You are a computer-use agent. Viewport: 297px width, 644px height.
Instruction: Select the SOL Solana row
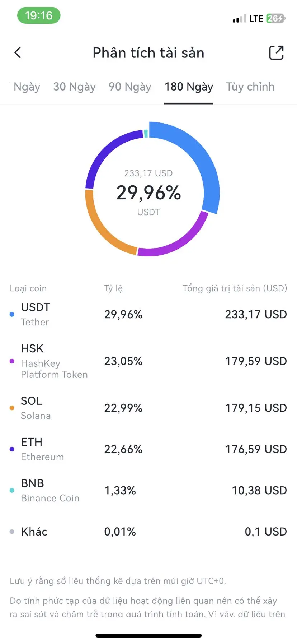pos(148,408)
